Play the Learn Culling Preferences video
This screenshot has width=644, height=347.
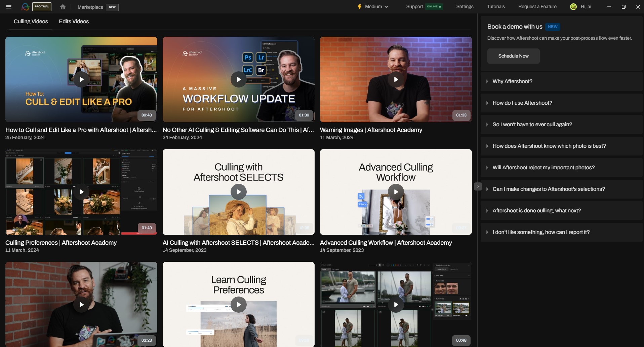239,305
